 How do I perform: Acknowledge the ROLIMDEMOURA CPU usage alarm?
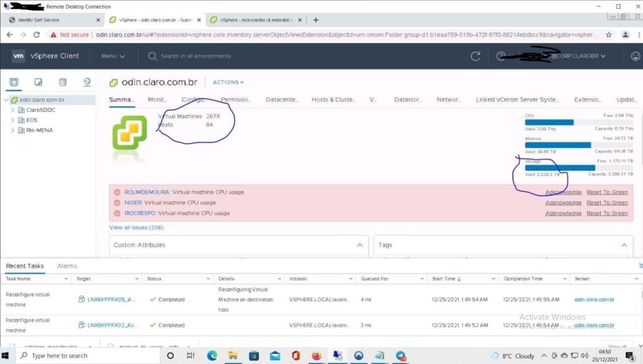click(x=563, y=192)
